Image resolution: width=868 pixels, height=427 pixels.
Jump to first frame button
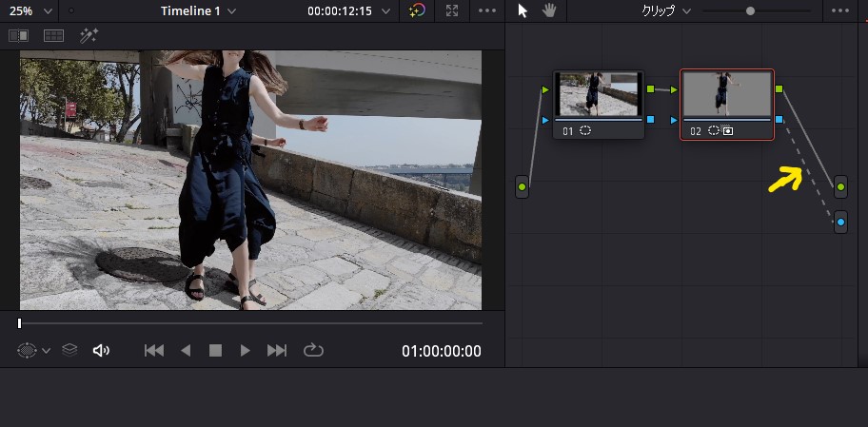[154, 350]
